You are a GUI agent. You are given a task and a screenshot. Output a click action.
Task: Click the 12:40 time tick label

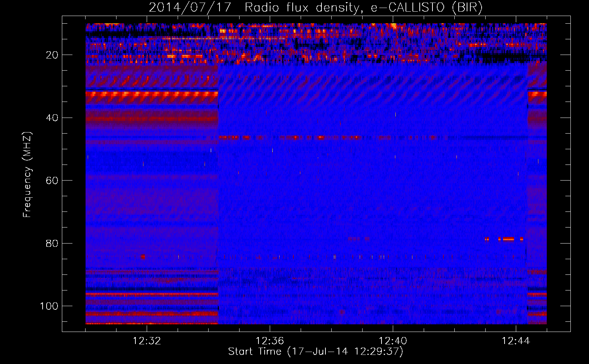coord(393,341)
